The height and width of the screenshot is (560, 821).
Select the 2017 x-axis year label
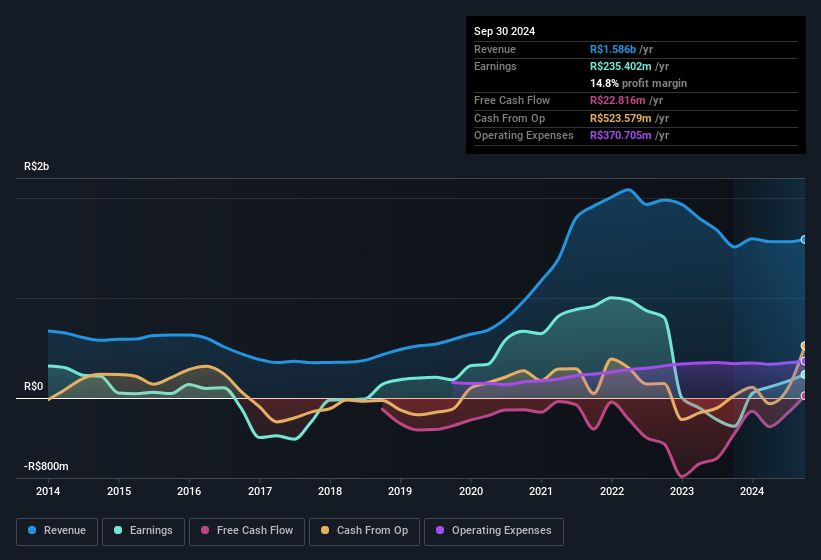pyautogui.click(x=260, y=491)
